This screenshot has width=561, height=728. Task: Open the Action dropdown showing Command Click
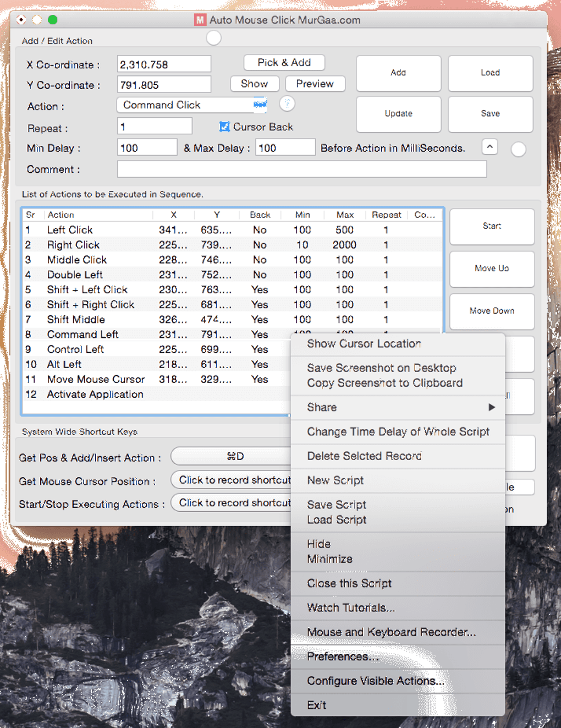193,105
